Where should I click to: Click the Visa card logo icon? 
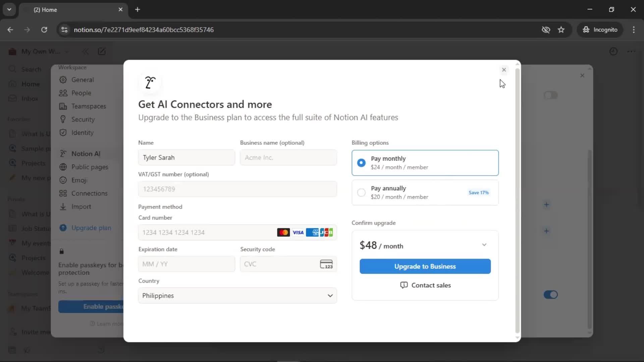pyautogui.click(x=298, y=232)
